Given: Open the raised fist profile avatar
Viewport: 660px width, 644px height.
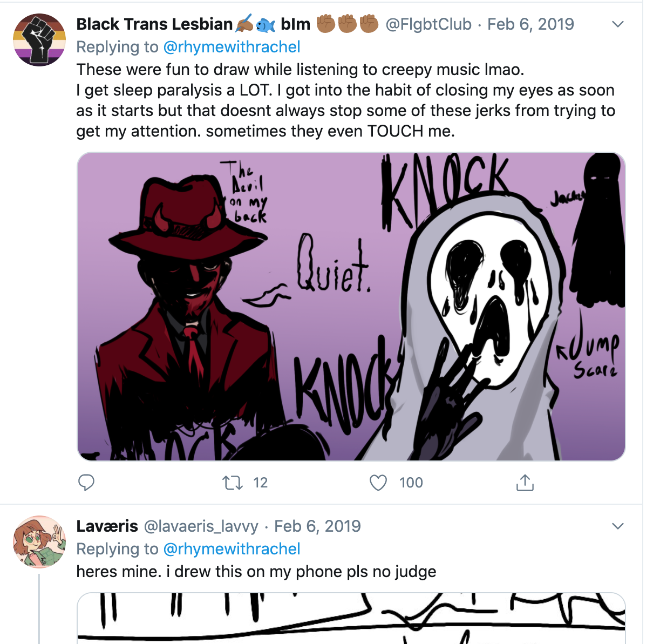Looking at the screenshot, I should (39, 40).
